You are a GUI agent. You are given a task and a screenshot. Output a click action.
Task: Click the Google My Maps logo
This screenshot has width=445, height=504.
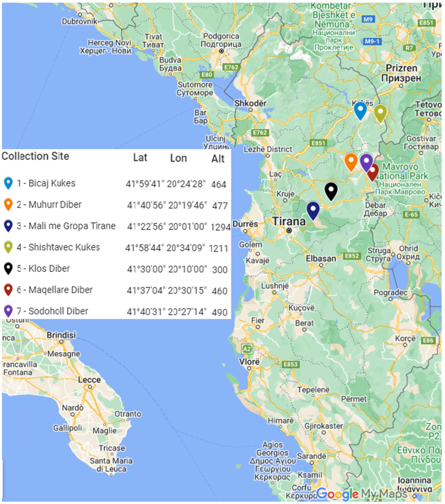[x=361, y=493]
